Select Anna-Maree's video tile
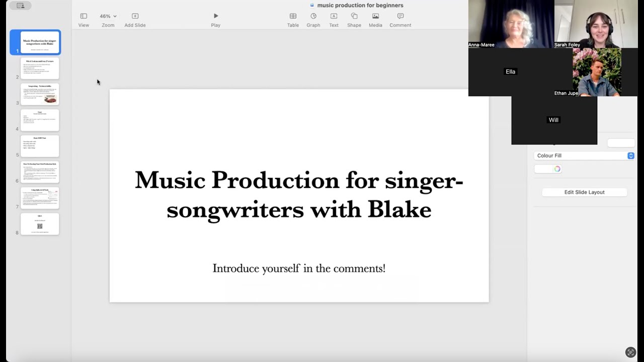This screenshot has width=644, height=362. (x=511, y=24)
